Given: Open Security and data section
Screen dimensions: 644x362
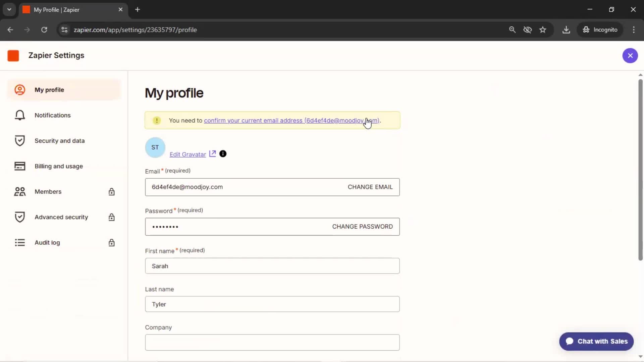Looking at the screenshot, I should tap(64, 141).
